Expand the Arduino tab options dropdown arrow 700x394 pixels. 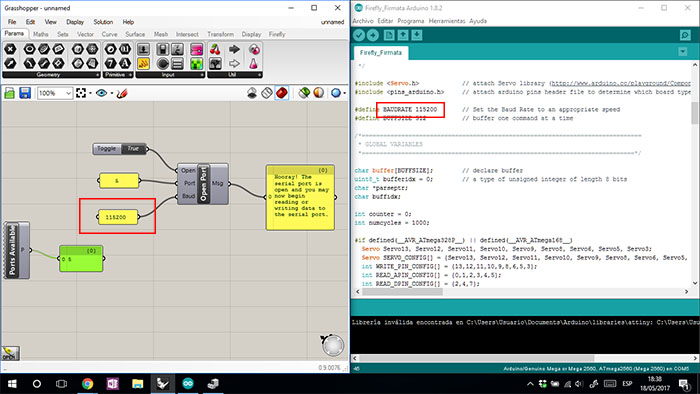coord(683,52)
